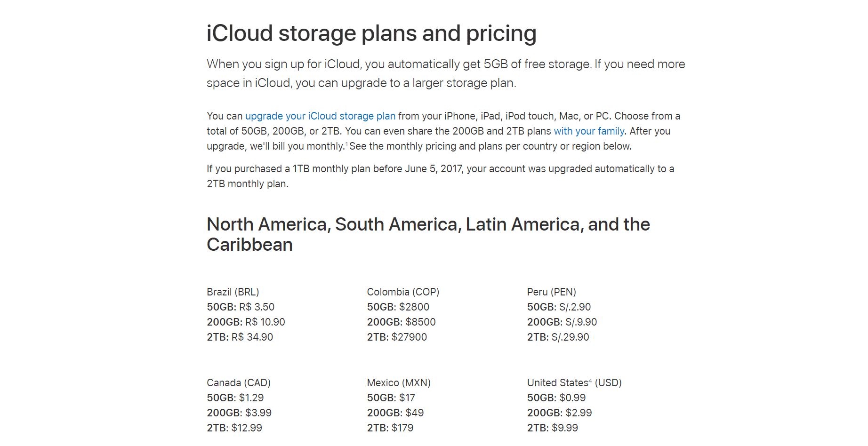
Task: Click the Colombia (COP) country label
Action: 403,292
